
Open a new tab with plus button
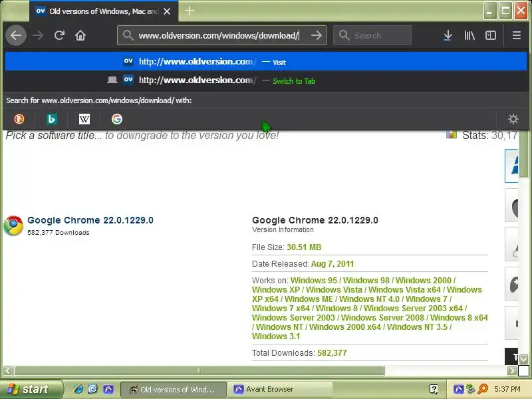[x=190, y=11]
